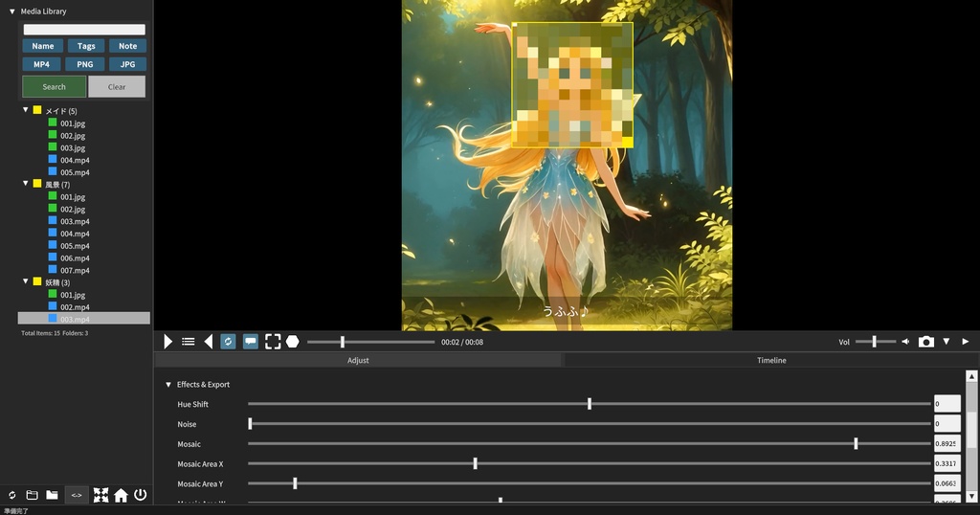Refresh the library with the reload icon
Image resolution: width=980 pixels, height=515 pixels.
[x=11, y=495]
